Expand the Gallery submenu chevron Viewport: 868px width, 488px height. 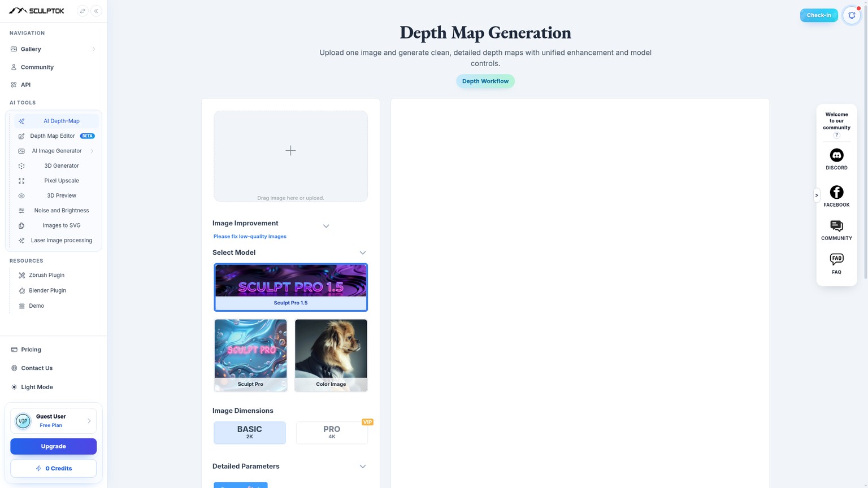93,49
